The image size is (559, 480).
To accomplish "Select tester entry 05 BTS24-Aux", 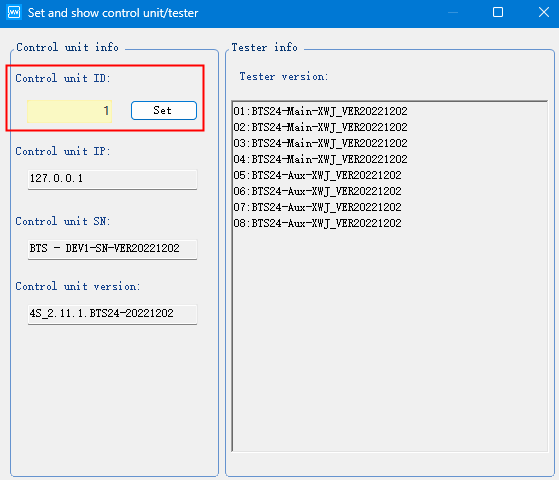I will pos(317,175).
